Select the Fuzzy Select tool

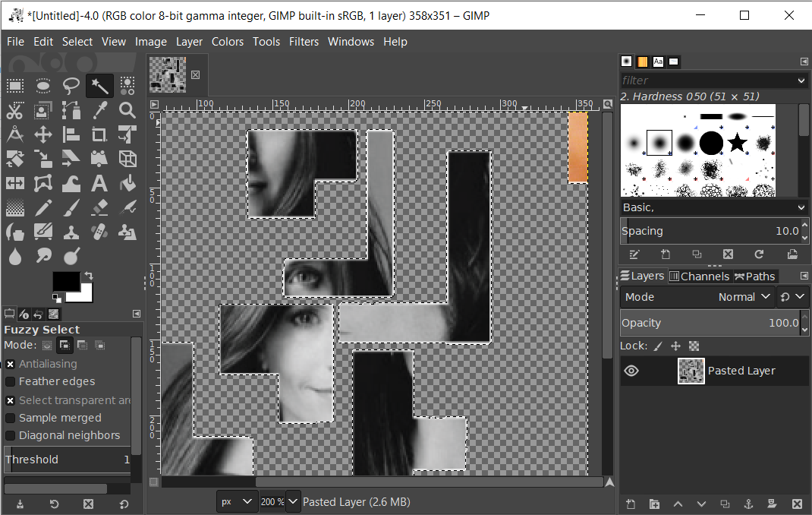click(x=99, y=86)
